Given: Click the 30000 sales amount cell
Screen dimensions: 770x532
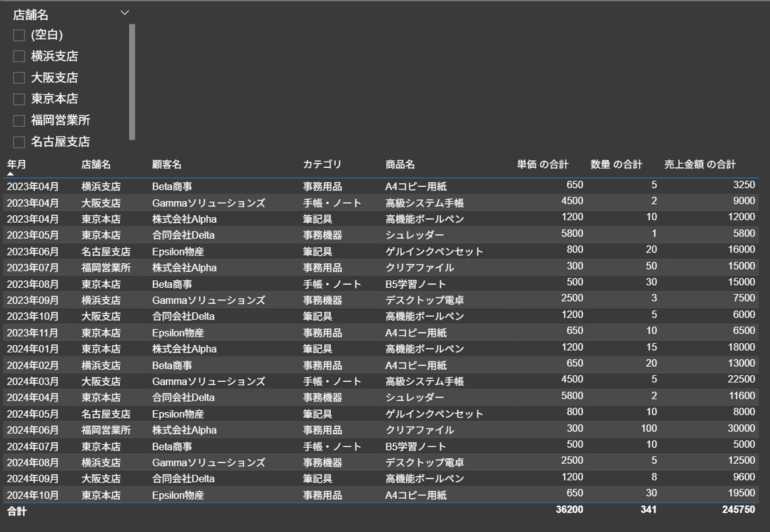Looking at the screenshot, I should pyautogui.click(x=742, y=429).
